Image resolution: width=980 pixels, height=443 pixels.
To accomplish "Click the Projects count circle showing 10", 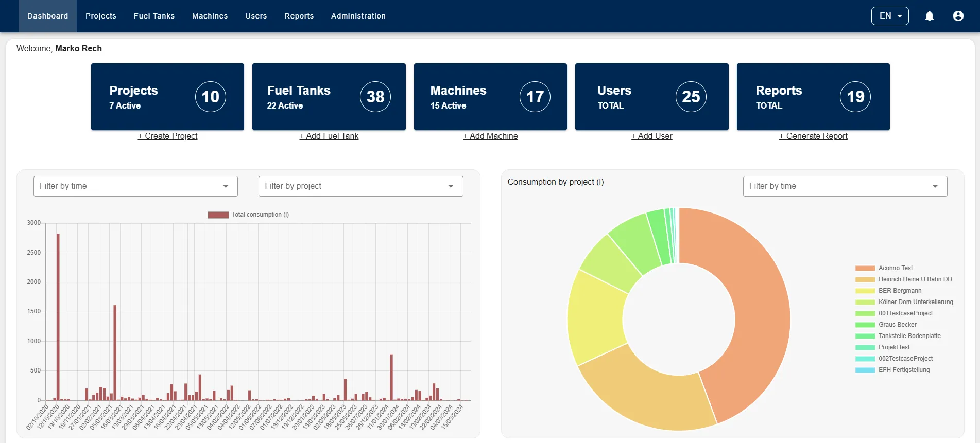I will click(210, 97).
